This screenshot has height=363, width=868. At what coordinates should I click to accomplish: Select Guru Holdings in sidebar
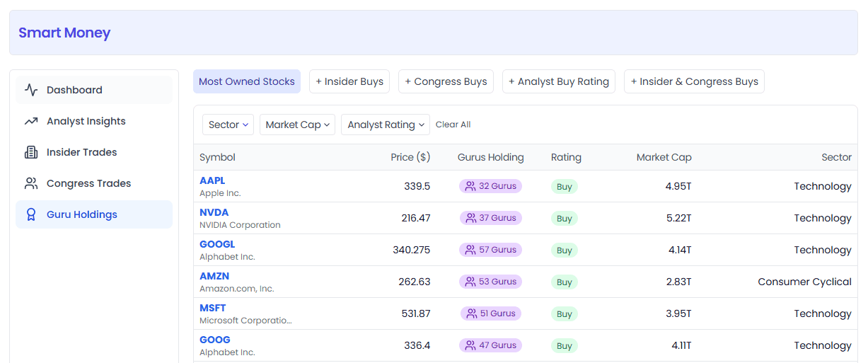coord(94,214)
